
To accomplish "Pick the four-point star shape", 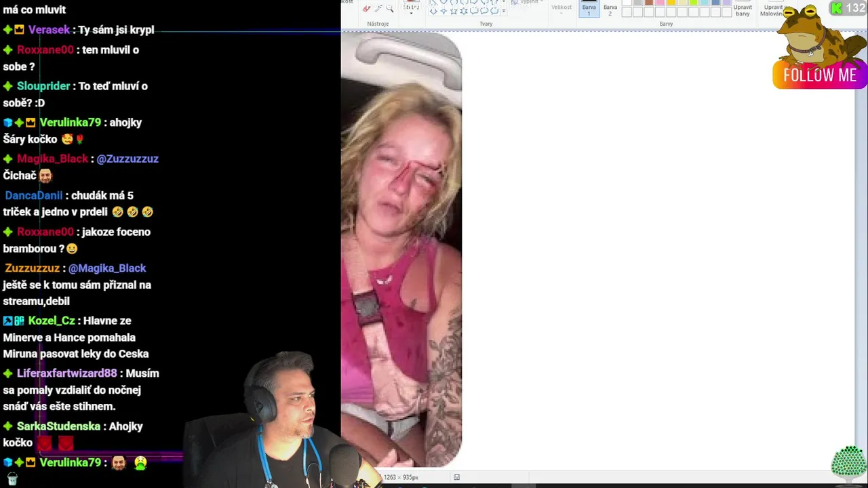I will pos(443,11).
